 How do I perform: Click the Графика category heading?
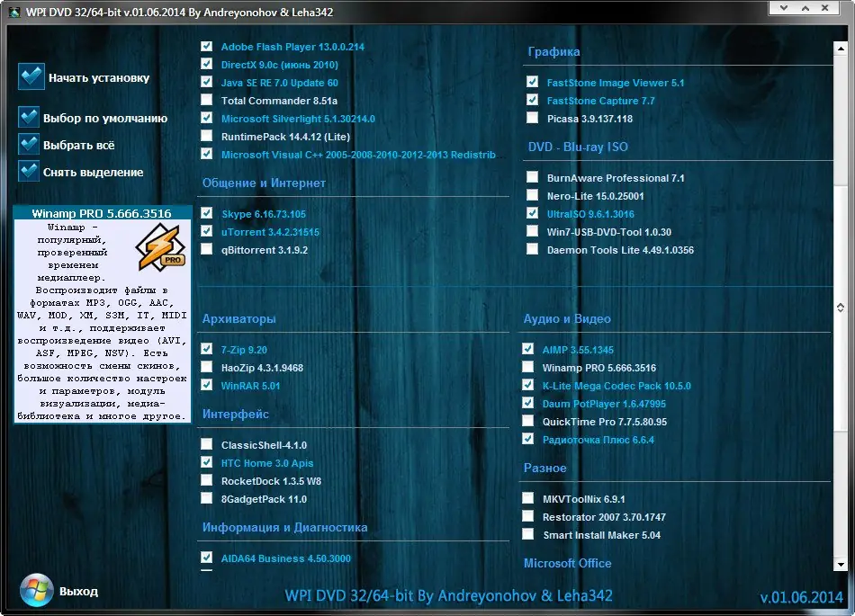point(553,52)
